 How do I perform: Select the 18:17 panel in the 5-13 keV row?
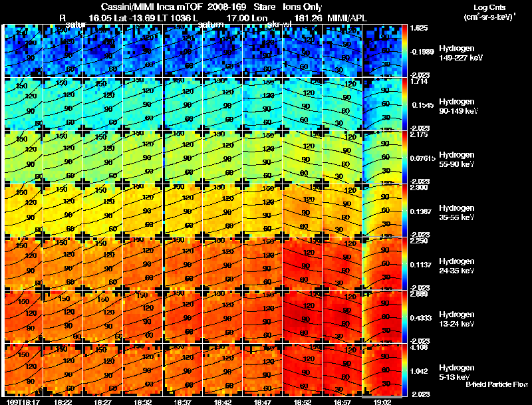coord(23,370)
